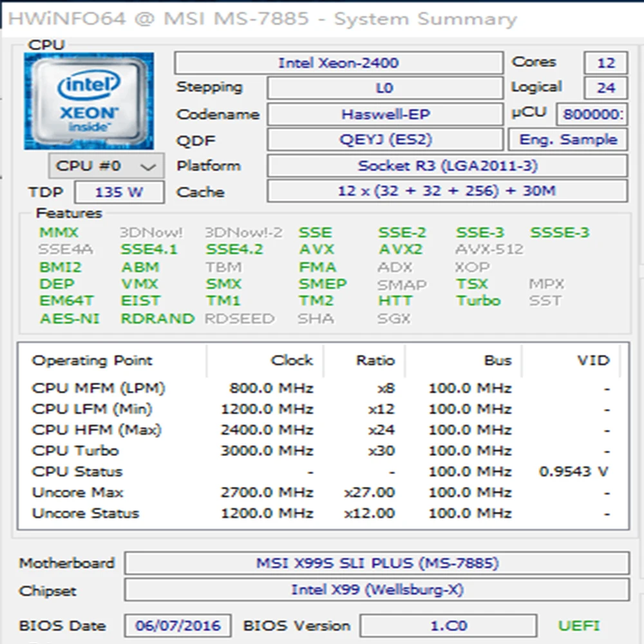Click the UEFI label

point(579,625)
